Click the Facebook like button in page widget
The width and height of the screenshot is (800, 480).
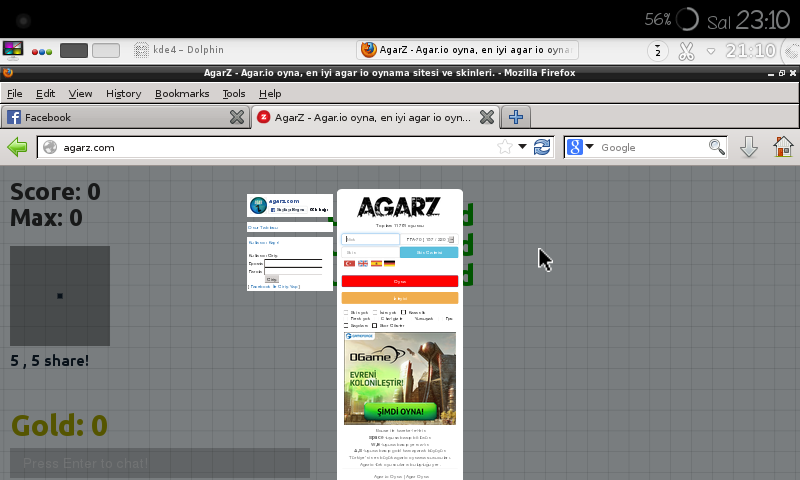(x=287, y=210)
